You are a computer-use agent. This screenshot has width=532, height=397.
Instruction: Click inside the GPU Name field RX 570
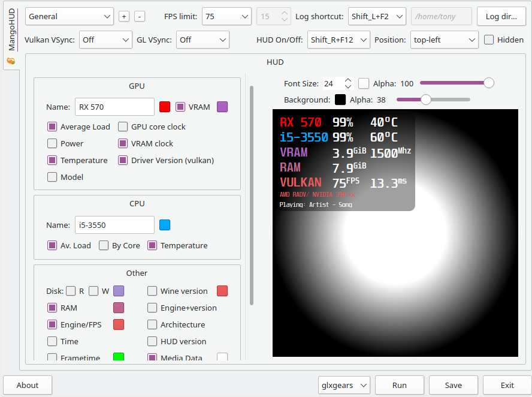(x=114, y=107)
